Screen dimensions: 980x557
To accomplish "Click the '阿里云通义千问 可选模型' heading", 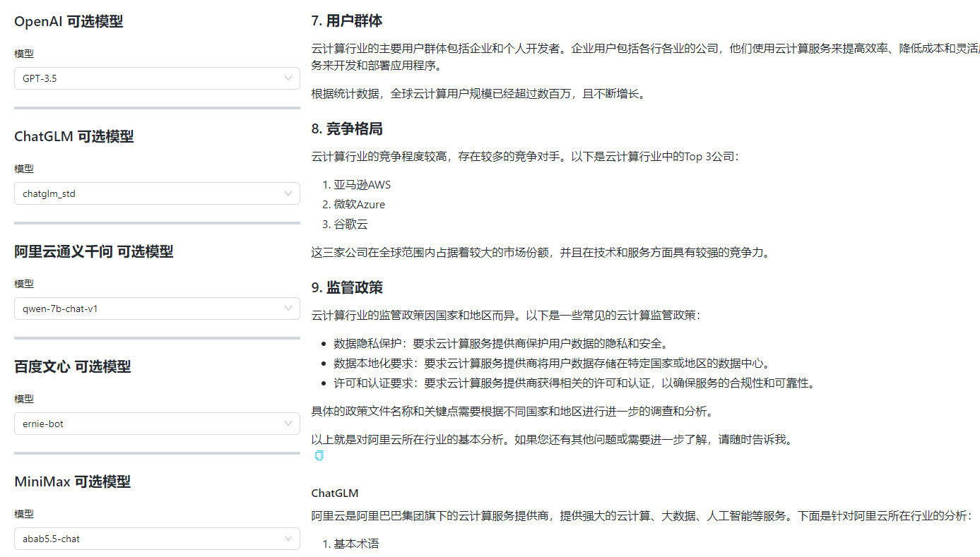I will (94, 251).
